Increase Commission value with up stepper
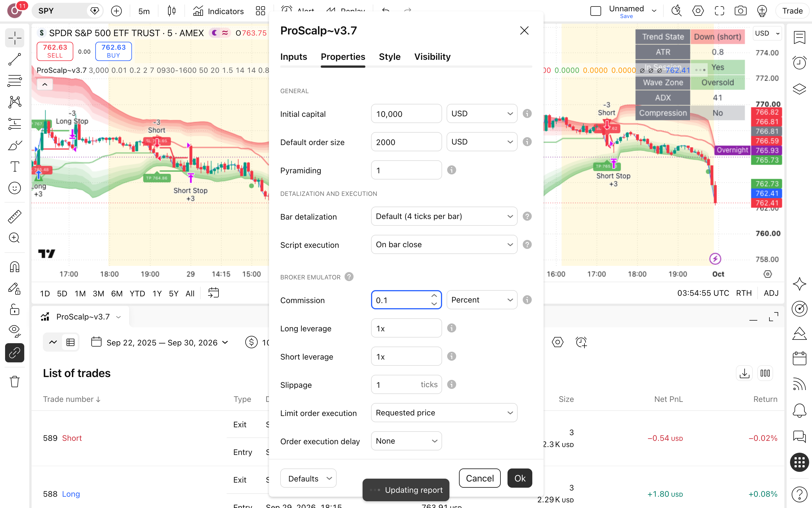 [x=434, y=296]
